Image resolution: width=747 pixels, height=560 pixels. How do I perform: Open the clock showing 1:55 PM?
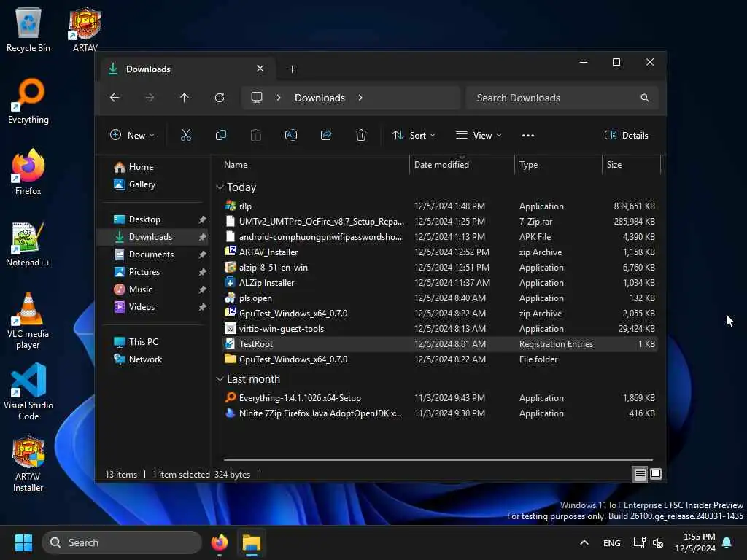(x=694, y=542)
